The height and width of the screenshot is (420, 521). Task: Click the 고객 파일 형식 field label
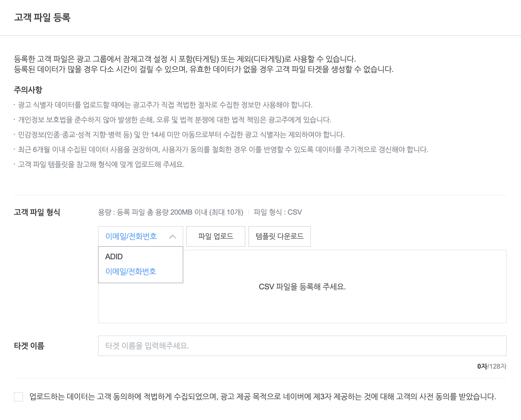coord(37,212)
